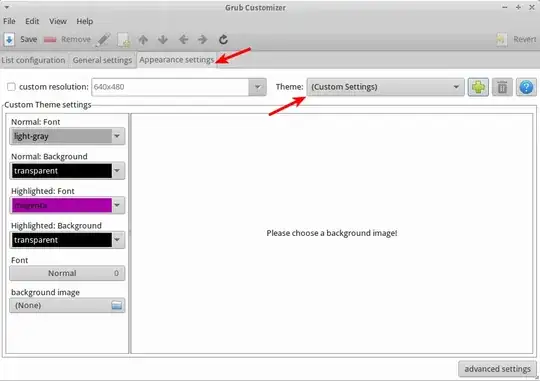The height and width of the screenshot is (381, 540).
Task: Delete theme using trash icon
Action: click(x=502, y=87)
